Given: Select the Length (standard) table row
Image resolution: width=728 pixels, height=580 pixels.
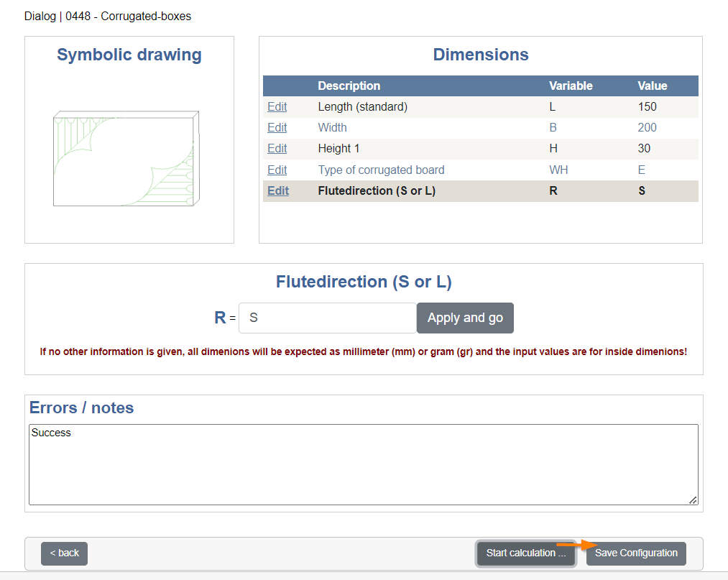Looking at the screenshot, I should tap(481, 107).
